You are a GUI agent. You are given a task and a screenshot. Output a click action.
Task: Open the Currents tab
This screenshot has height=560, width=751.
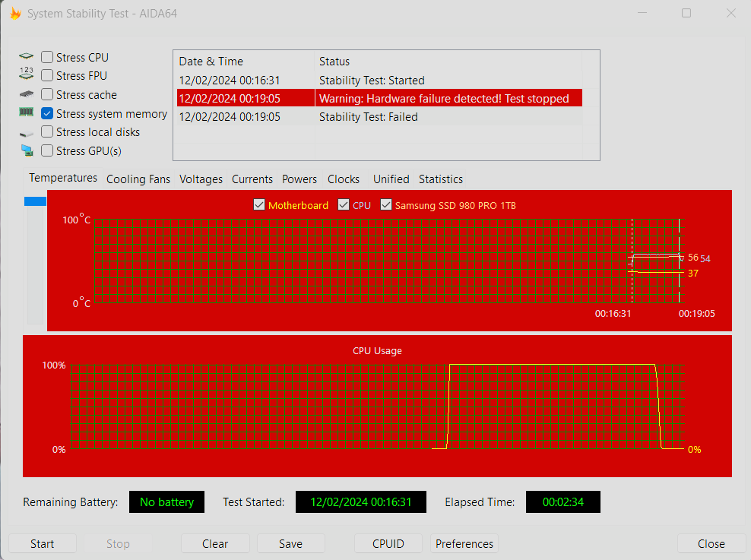click(x=252, y=179)
